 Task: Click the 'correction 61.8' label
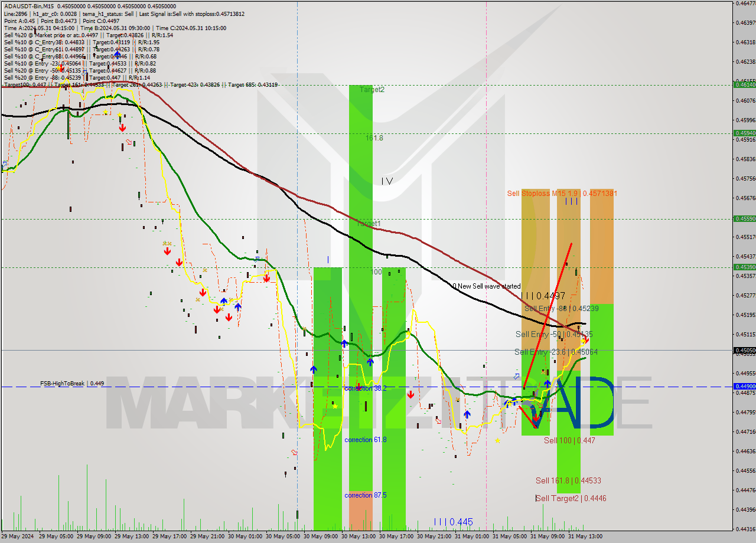tap(364, 440)
